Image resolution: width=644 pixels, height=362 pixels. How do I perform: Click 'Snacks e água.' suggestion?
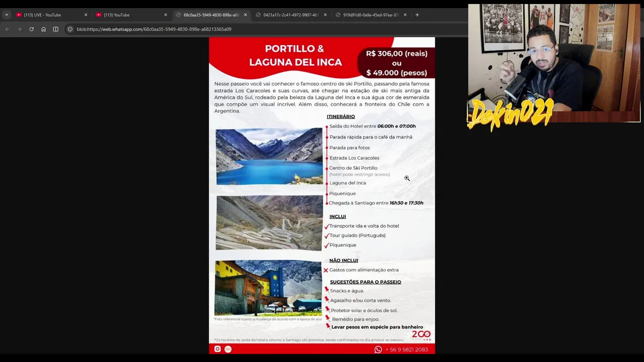coord(347,291)
